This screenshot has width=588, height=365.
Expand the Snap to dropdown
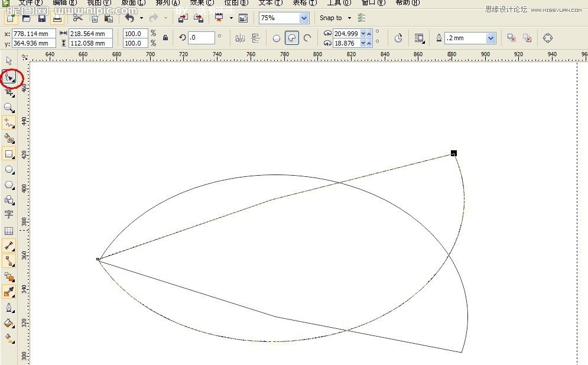tap(349, 18)
